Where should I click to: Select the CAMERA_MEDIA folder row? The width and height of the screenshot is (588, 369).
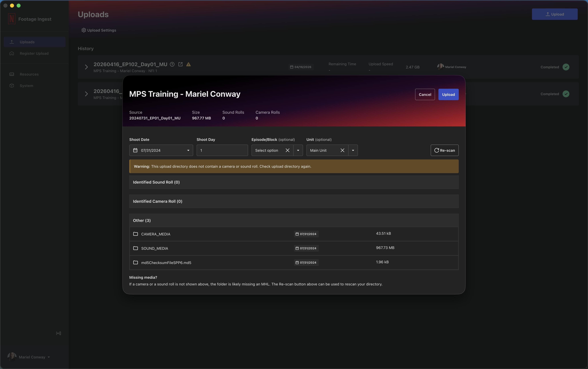click(x=294, y=234)
